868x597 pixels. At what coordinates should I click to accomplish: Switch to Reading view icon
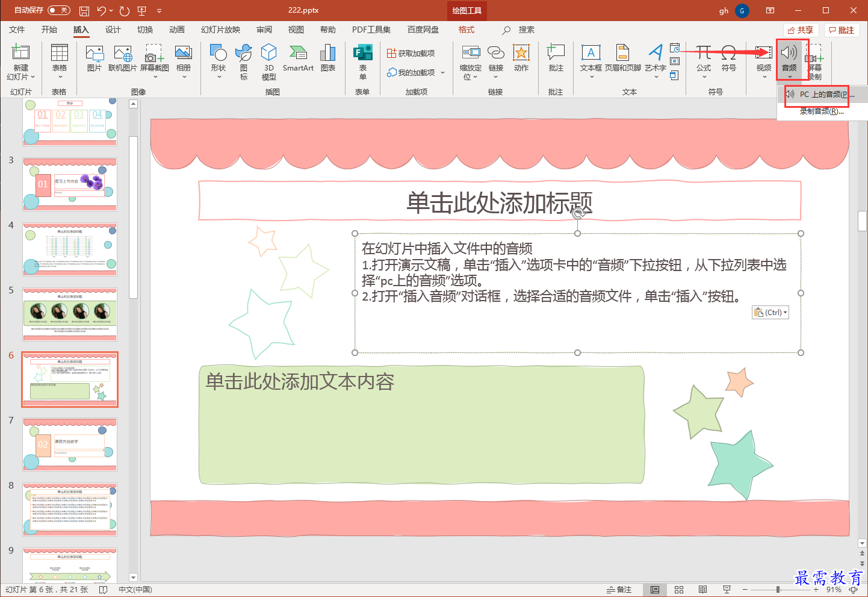[x=702, y=590]
